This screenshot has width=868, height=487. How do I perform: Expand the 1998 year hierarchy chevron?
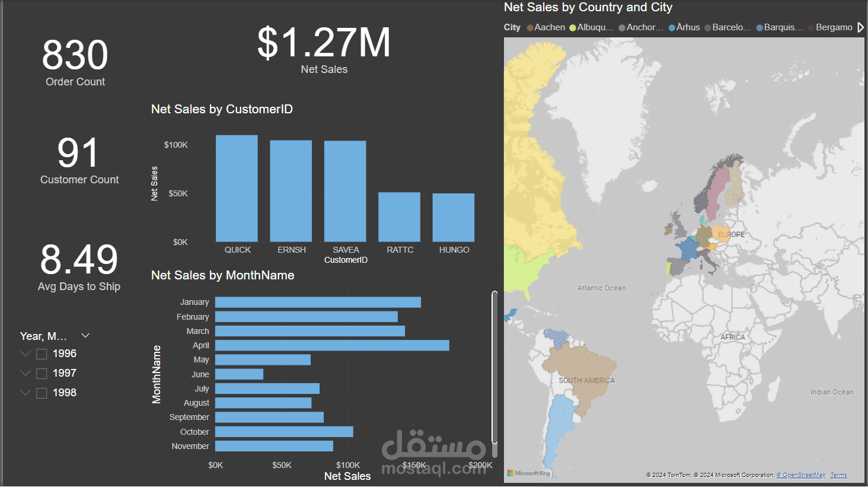(25, 393)
